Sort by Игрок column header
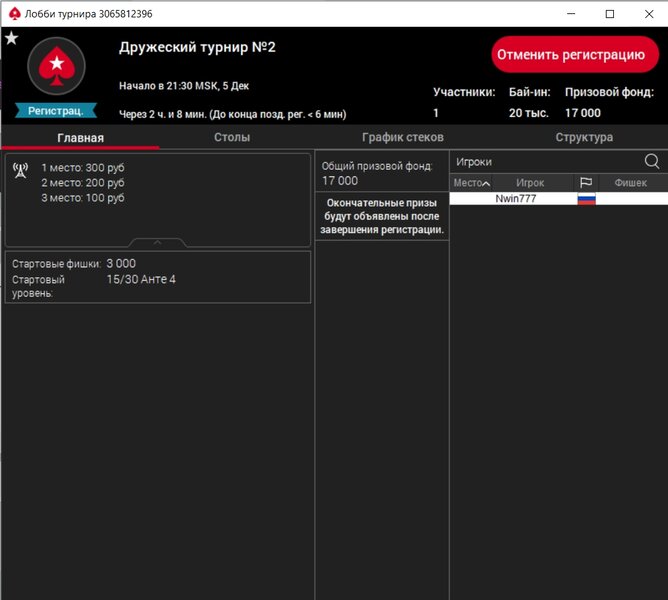The image size is (668, 600). (530, 183)
